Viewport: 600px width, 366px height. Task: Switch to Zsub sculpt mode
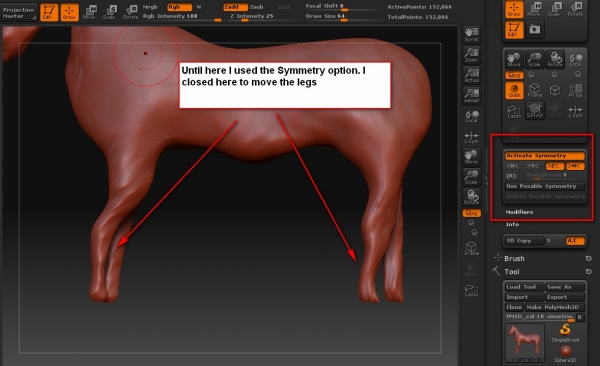(x=256, y=7)
